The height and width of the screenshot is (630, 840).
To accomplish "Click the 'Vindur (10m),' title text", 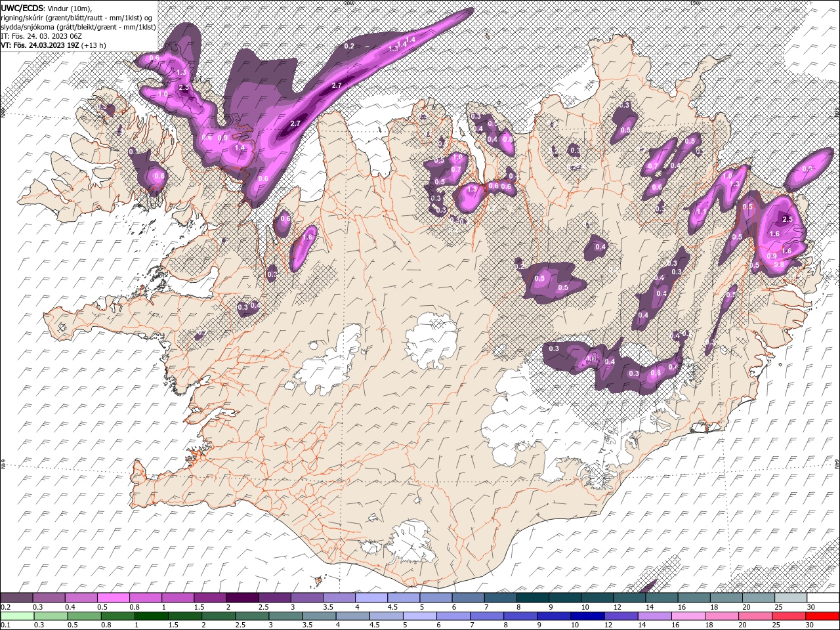I will pyautogui.click(x=70, y=8).
